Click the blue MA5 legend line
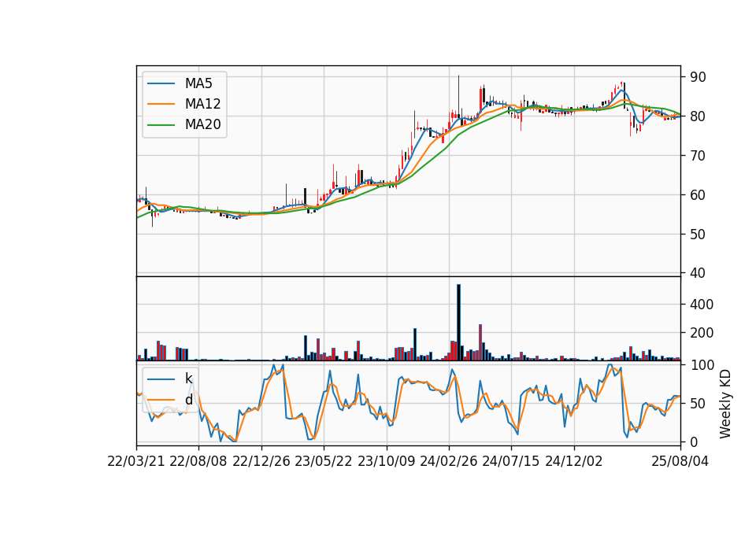Image resolution: width=756 pixels, height=543 pixels. coord(161,84)
